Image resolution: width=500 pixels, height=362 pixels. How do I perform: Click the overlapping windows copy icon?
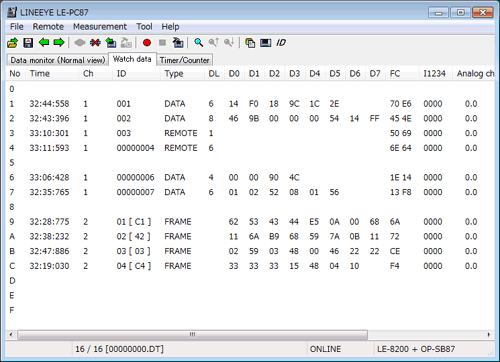tap(250, 43)
